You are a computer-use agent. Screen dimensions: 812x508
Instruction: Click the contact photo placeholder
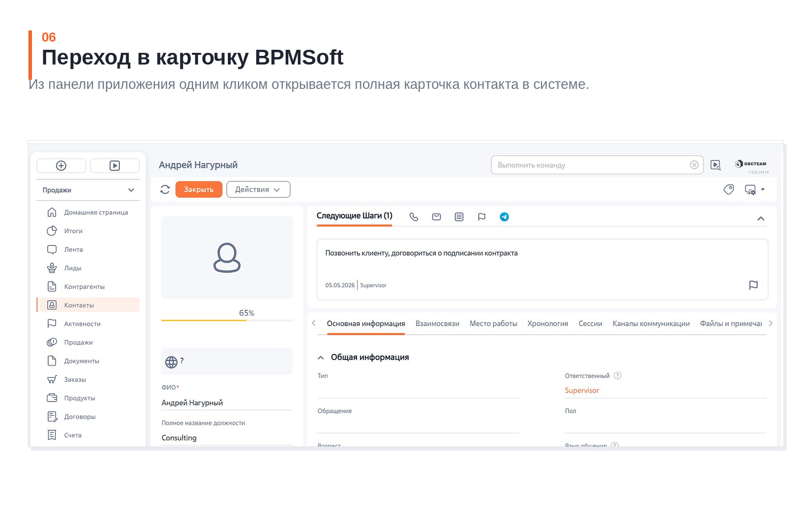coord(227,258)
